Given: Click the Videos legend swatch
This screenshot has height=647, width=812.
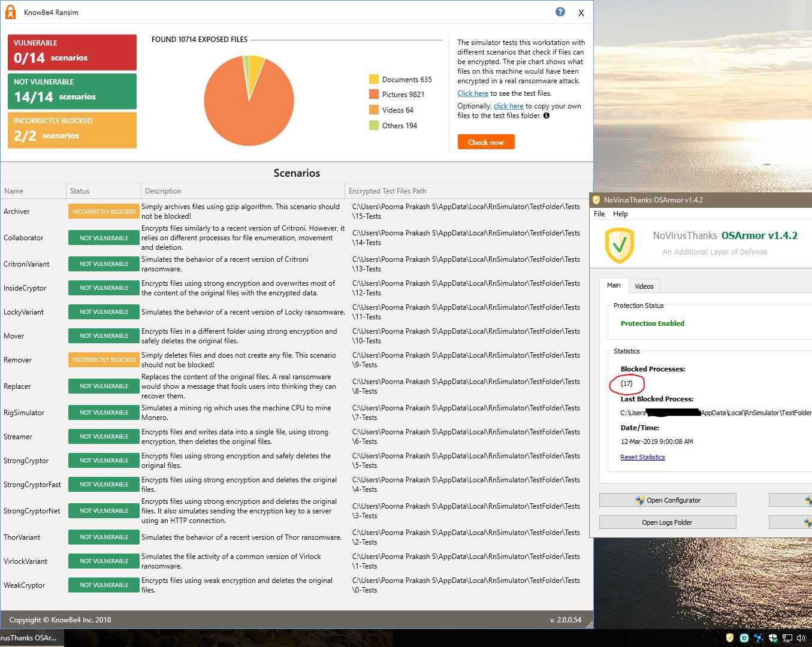Looking at the screenshot, I should 374,110.
